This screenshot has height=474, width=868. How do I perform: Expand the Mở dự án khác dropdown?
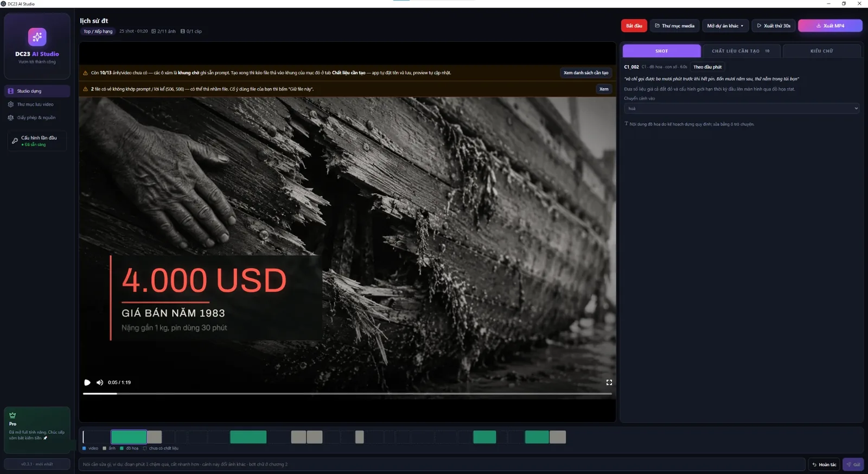coord(725,26)
